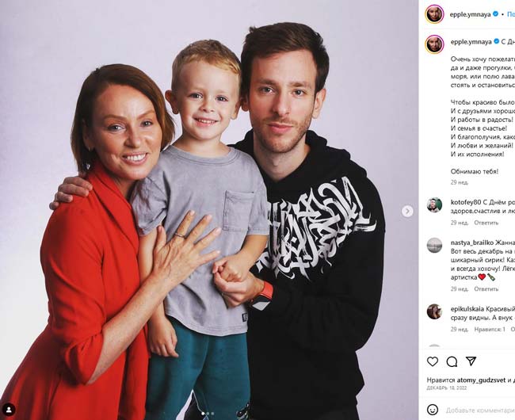Viewport: 515px width, 420px height.
Task: Open epple.ymnaya profile avatar in header
Action: click(x=434, y=14)
